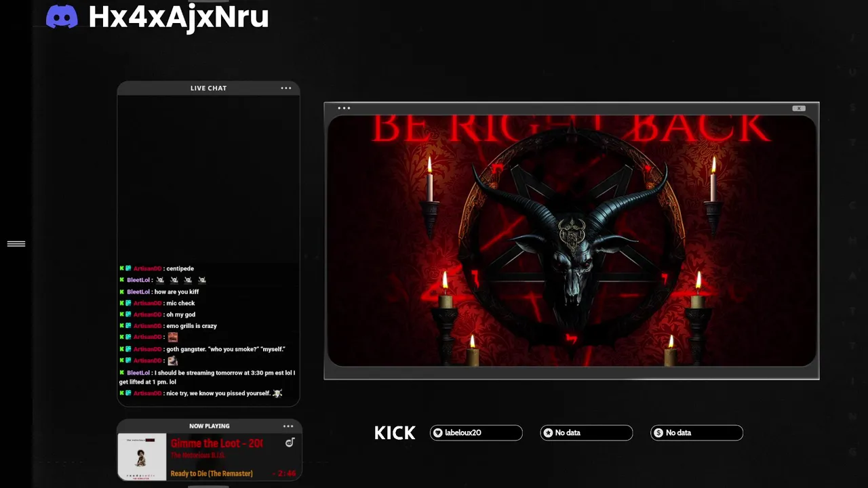
Task: Click the message emo grills is crazy
Action: click(191, 326)
